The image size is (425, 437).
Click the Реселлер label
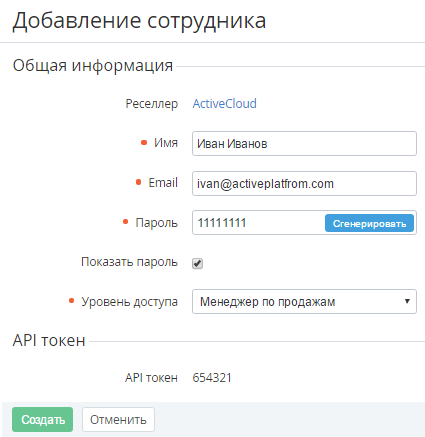(152, 104)
